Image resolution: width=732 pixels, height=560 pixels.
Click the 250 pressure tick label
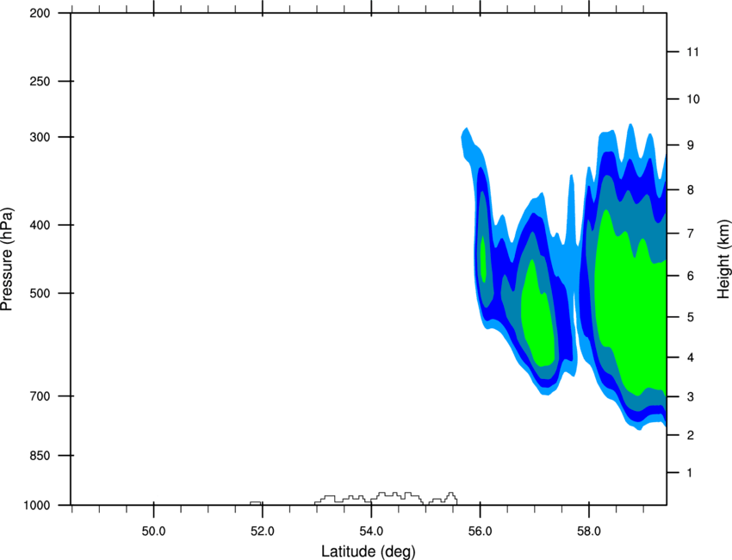(40, 81)
